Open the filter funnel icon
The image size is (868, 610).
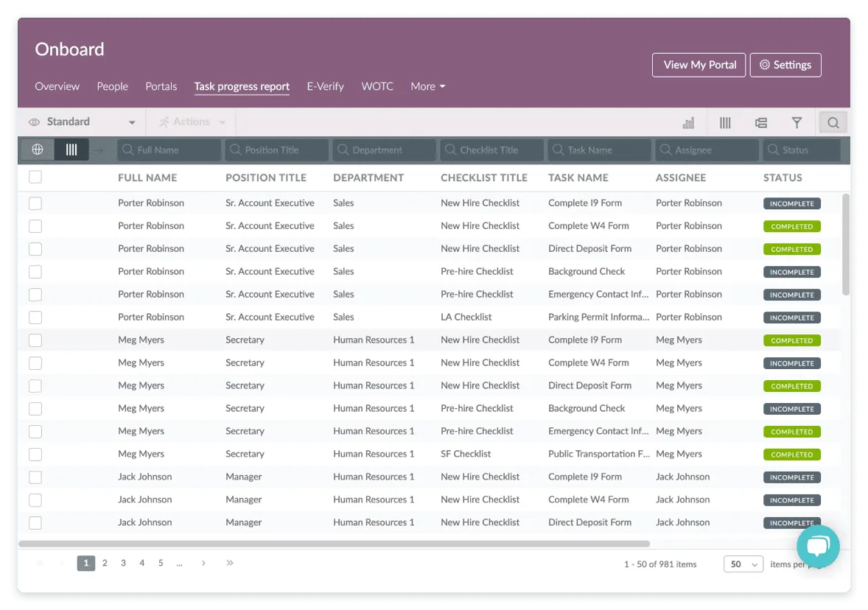click(x=797, y=123)
